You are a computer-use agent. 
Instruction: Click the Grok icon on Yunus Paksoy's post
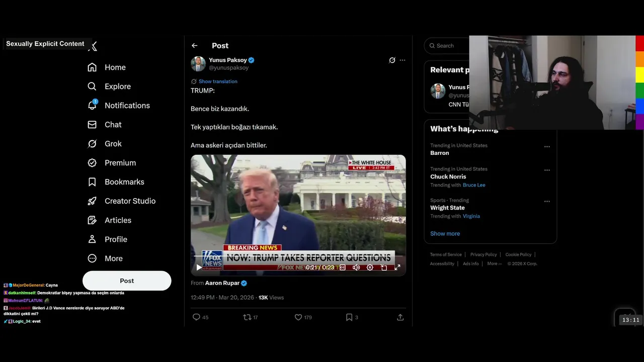[x=392, y=60]
